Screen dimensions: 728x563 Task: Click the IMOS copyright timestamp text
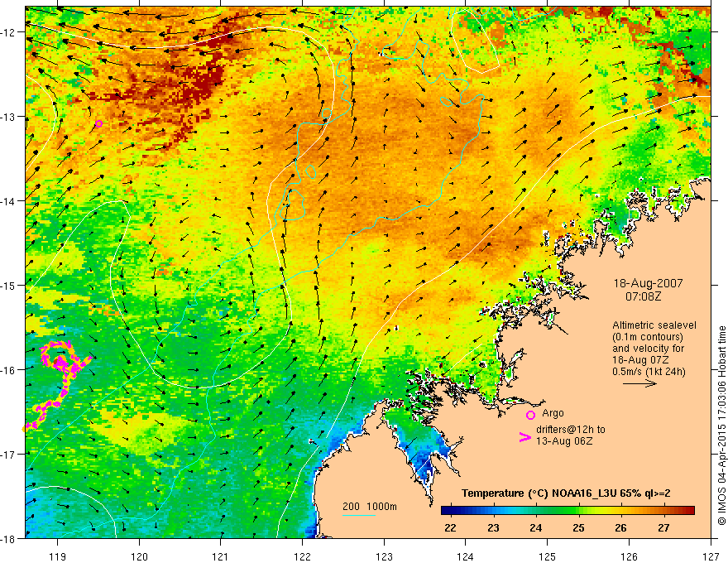coord(721,426)
